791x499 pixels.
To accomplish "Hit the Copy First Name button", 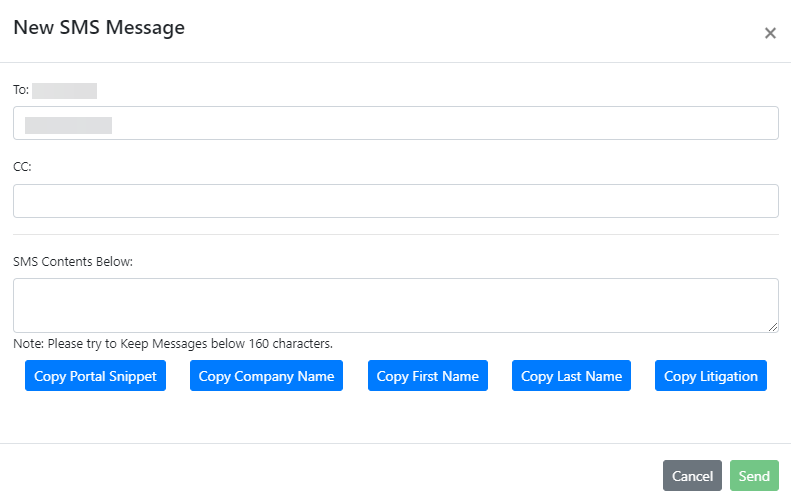I will pyautogui.click(x=427, y=376).
